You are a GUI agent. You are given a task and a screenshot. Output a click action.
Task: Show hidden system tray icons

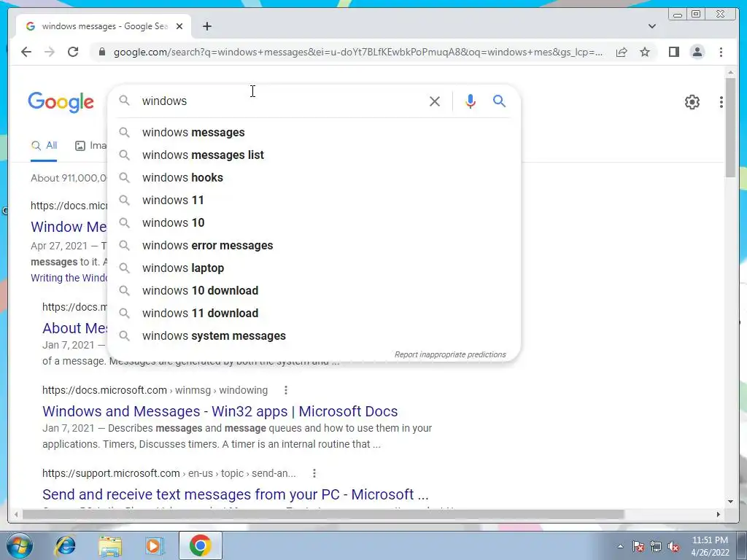pos(620,546)
